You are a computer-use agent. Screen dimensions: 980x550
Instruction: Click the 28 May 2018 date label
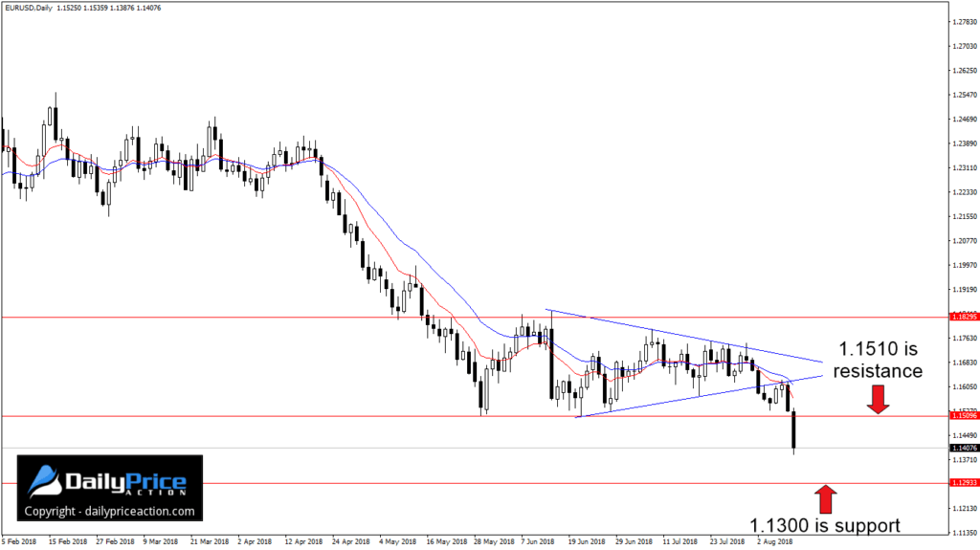pyautogui.click(x=494, y=542)
